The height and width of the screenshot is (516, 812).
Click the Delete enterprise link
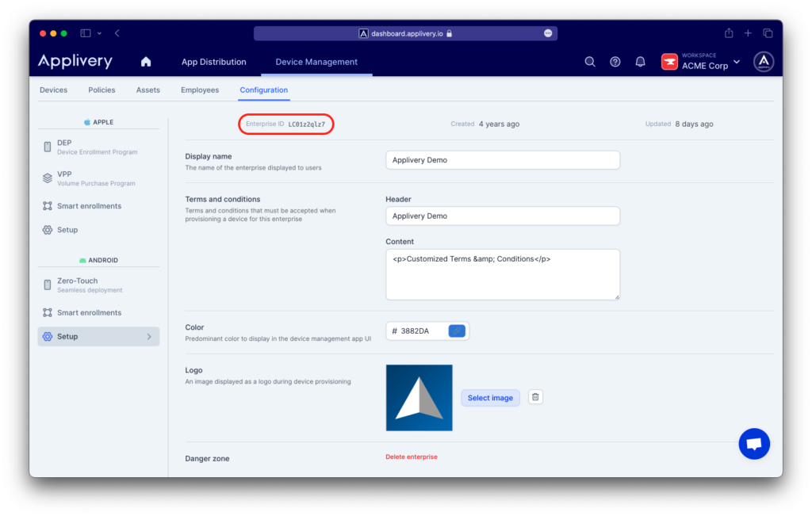point(412,457)
